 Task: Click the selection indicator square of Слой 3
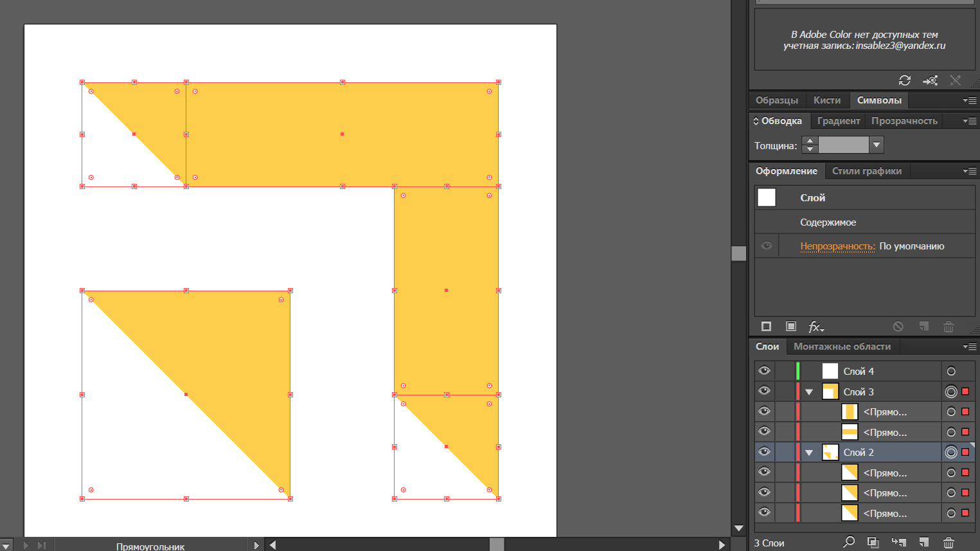[965, 392]
